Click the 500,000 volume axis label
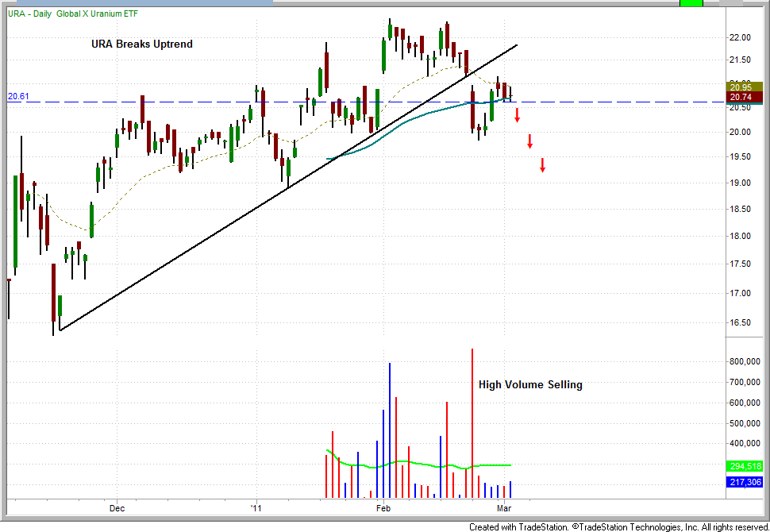 tap(745, 423)
